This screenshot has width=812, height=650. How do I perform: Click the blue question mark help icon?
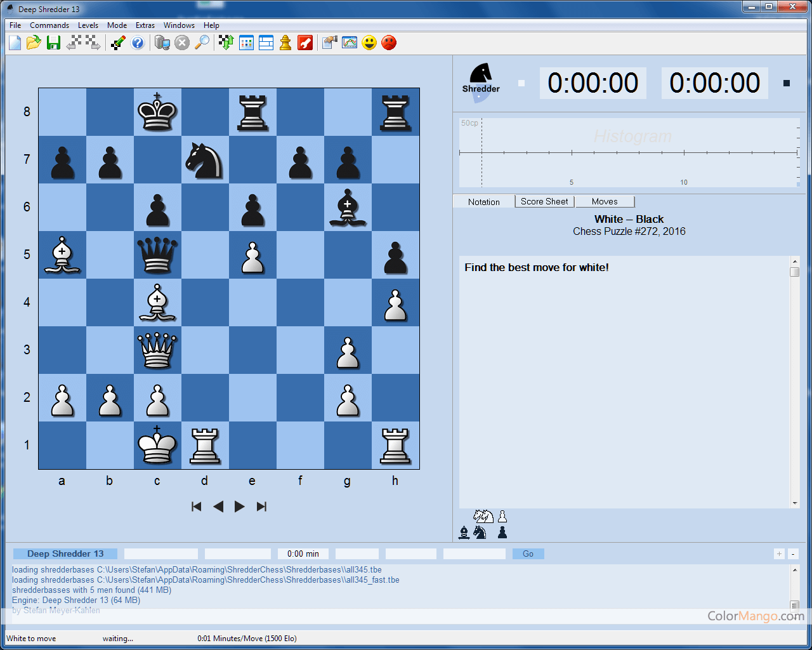point(138,43)
